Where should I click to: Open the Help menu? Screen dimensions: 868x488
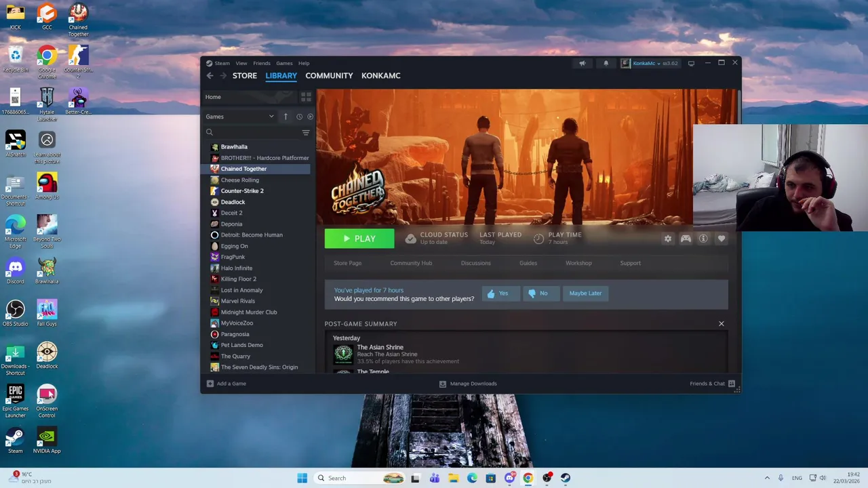(x=304, y=63)
